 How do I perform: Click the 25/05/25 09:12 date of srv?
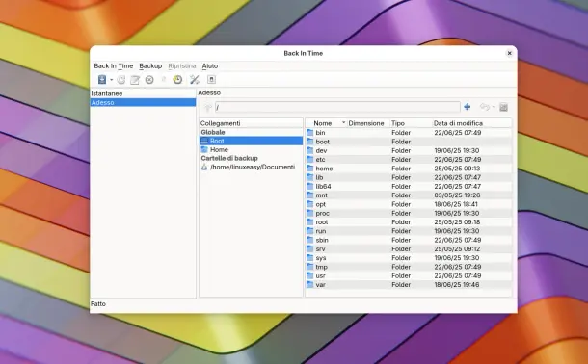457,249
